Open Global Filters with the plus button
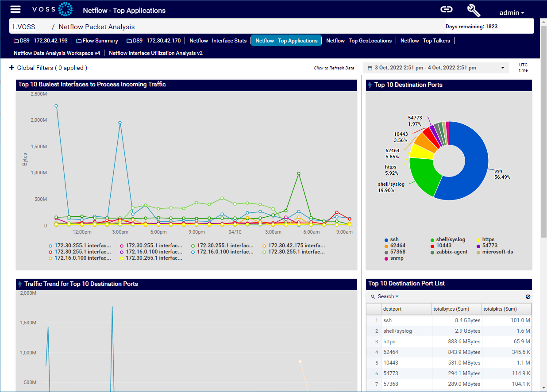 (11, 68)
